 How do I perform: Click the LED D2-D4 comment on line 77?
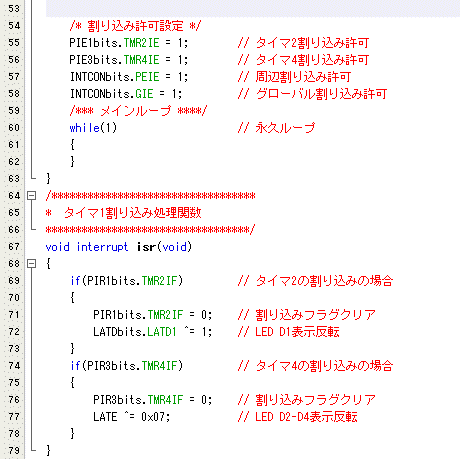[297, 417]
